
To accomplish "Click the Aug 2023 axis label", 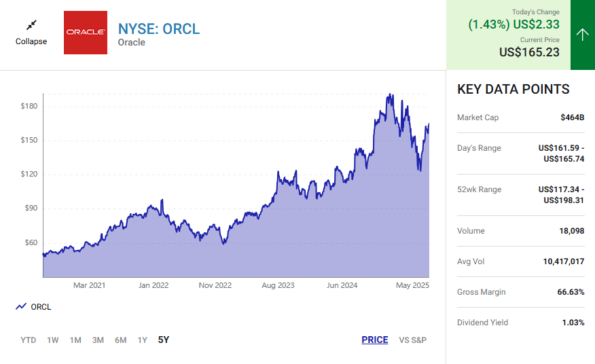I will [x=278, y=285].
